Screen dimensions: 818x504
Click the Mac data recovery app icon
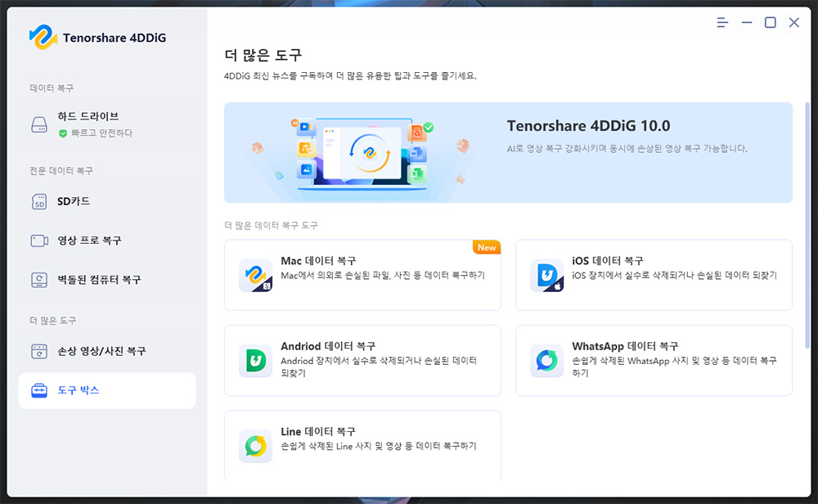(x=255, y=275)
